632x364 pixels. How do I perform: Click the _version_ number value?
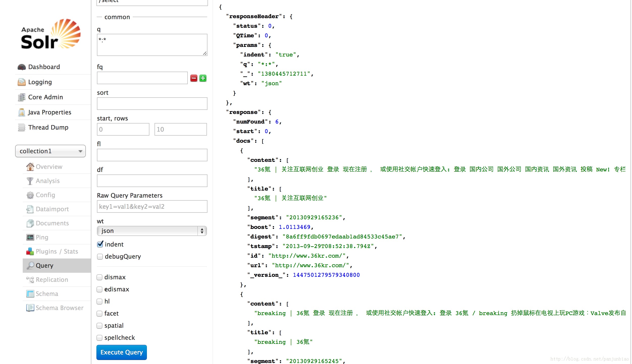326,275
